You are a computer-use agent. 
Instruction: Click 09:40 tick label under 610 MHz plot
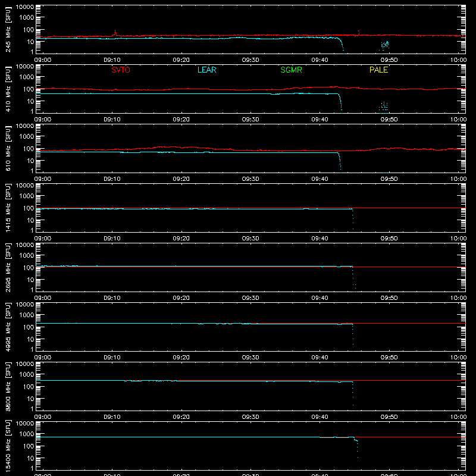click(320, 179)
